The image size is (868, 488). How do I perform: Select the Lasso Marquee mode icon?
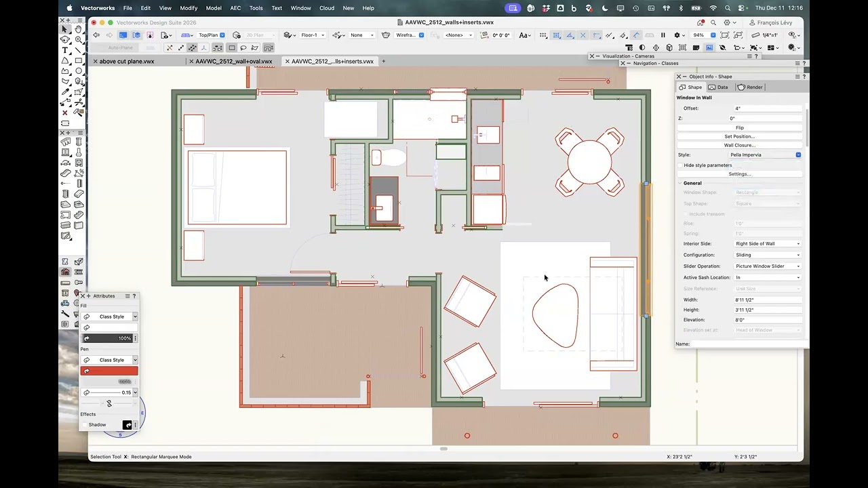[243, 47]
